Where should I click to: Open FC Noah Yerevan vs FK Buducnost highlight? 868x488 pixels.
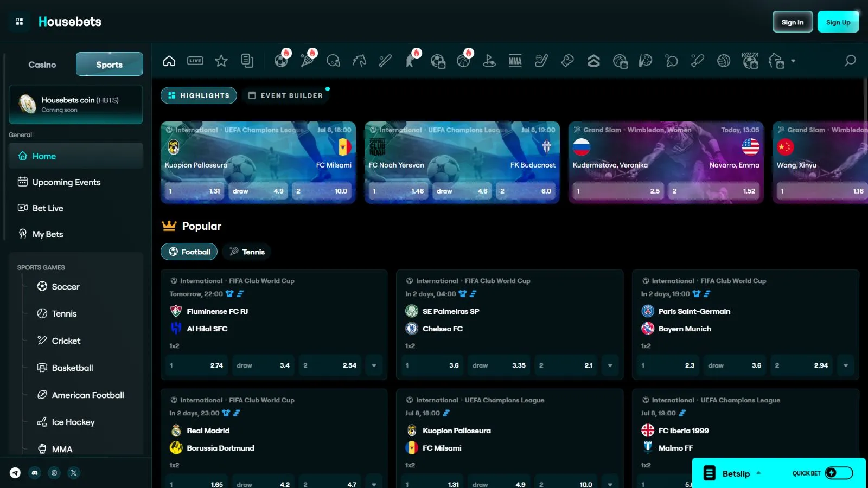[462, 163]
